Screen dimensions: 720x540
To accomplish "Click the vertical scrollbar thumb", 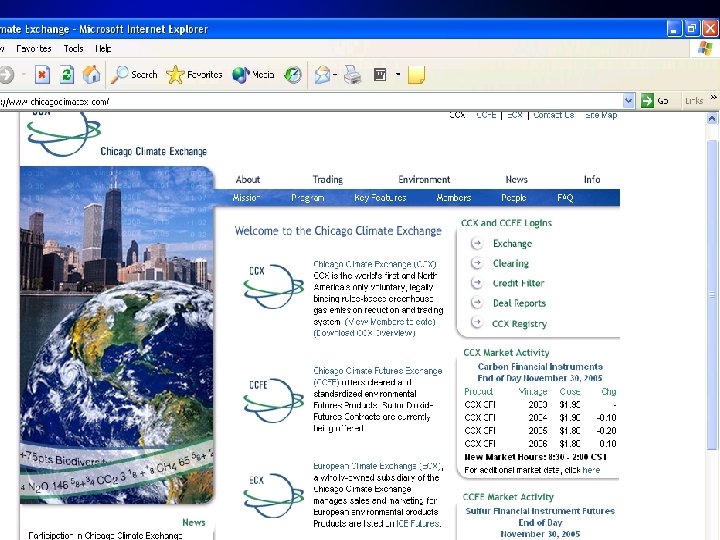I will pyautogui.click(x=712, y=294).
